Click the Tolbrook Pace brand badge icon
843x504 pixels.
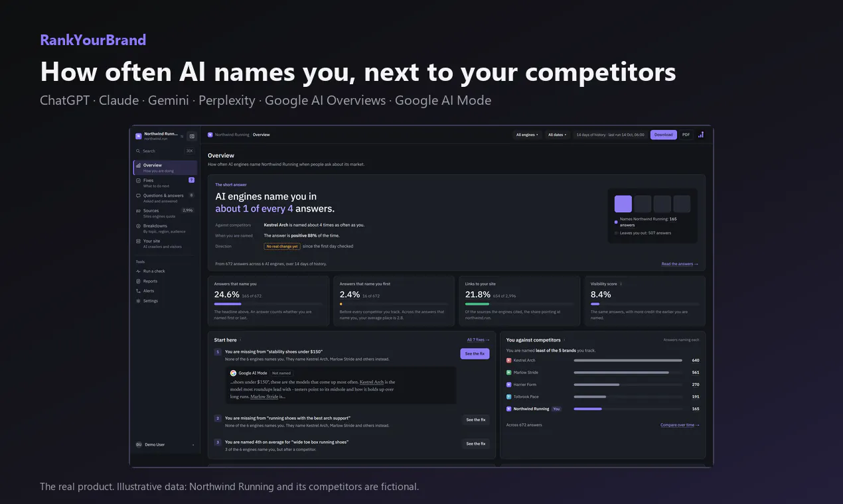click(509, 397)
